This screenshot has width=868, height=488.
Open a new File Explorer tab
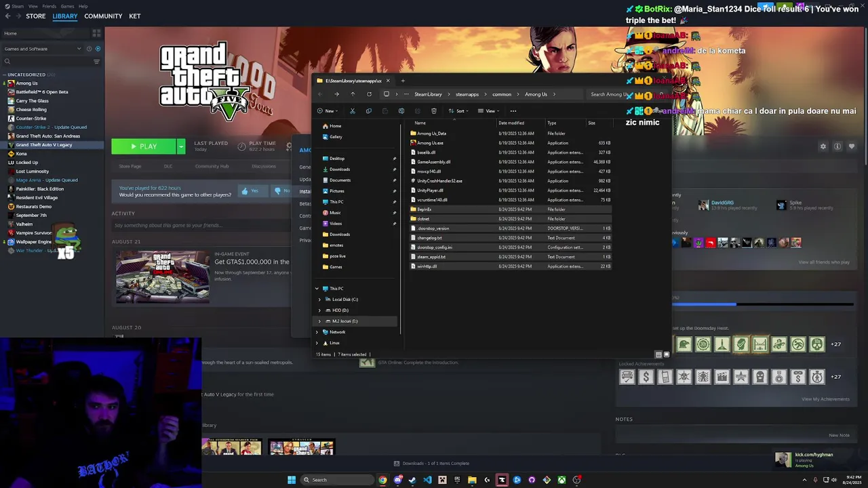coord(403,81)
